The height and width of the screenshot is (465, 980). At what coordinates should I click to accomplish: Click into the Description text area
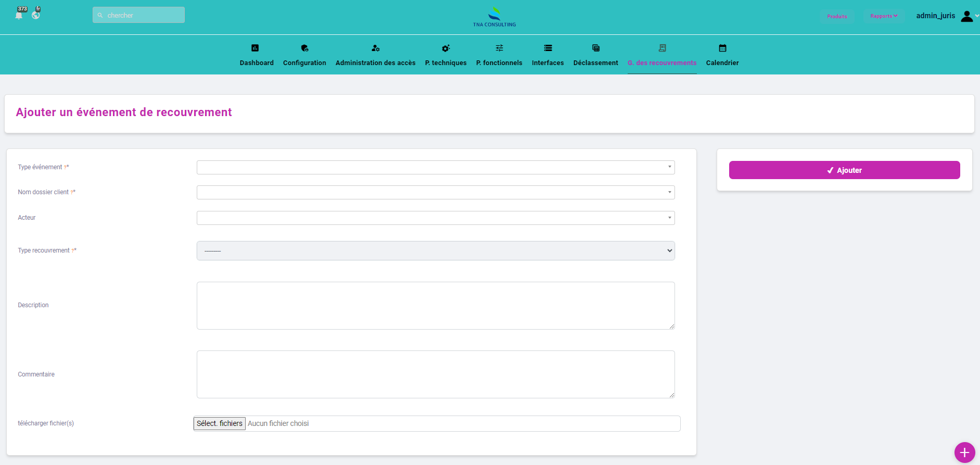pos(436,306)
